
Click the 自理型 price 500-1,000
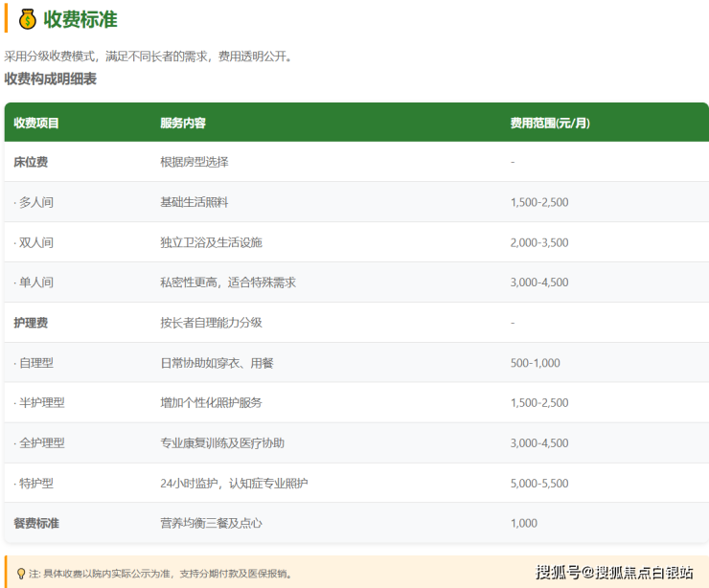pyautogui.click(x=536, y=363)
